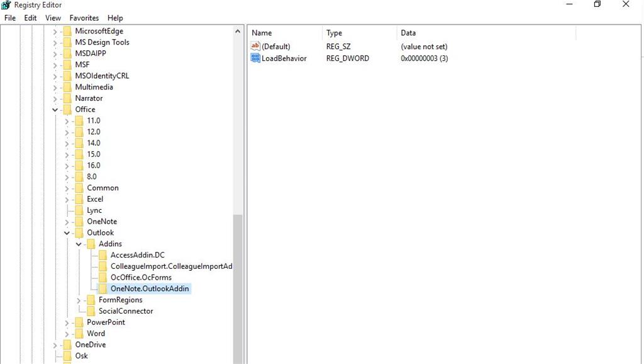Click the string value icon beside (Default)
Screen dimensions: 644x364
pyautogui.click(x=255, y=46)
